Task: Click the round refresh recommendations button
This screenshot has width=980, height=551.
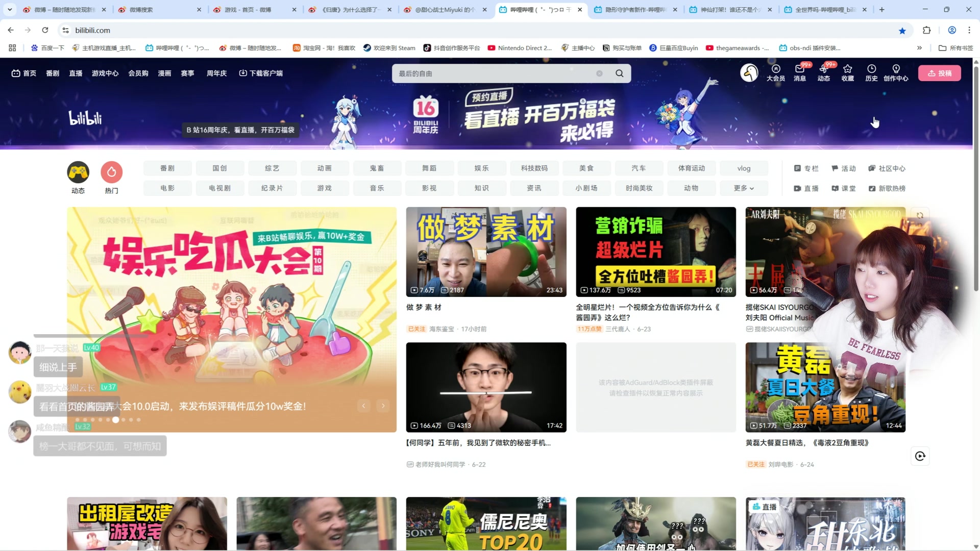Action: (920, 456)
